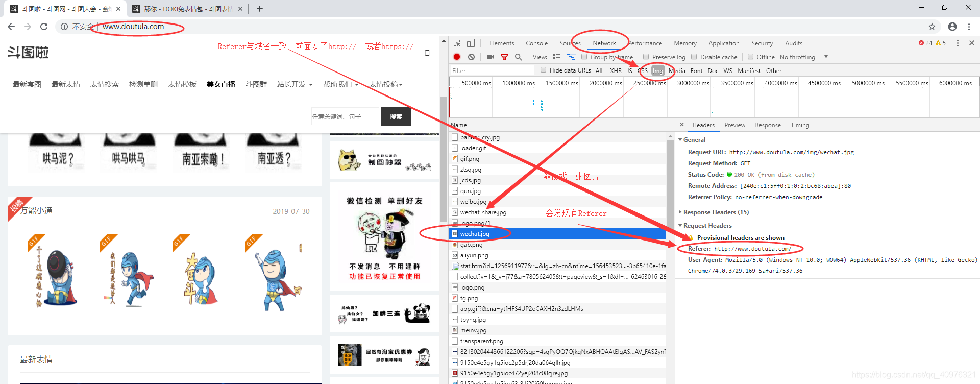Close the DOKI免表情包 tab
This screenshot has width=980, height=384.
[x=240, y=9]
